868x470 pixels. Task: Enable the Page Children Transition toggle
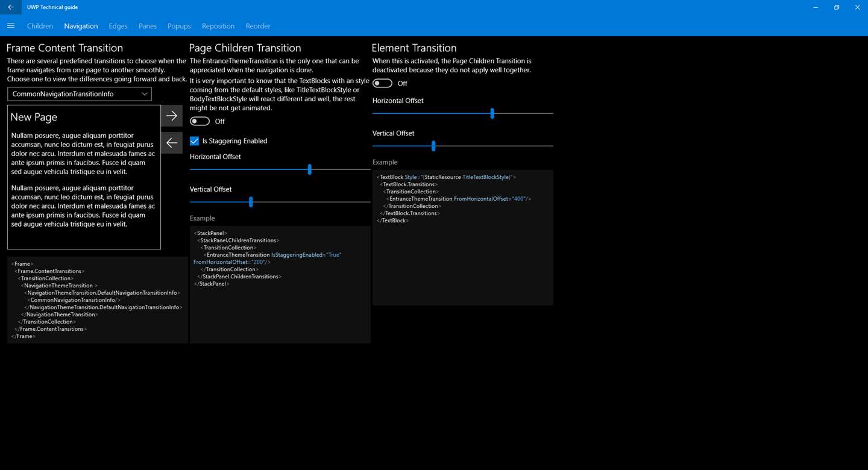[x=200, y=121]
